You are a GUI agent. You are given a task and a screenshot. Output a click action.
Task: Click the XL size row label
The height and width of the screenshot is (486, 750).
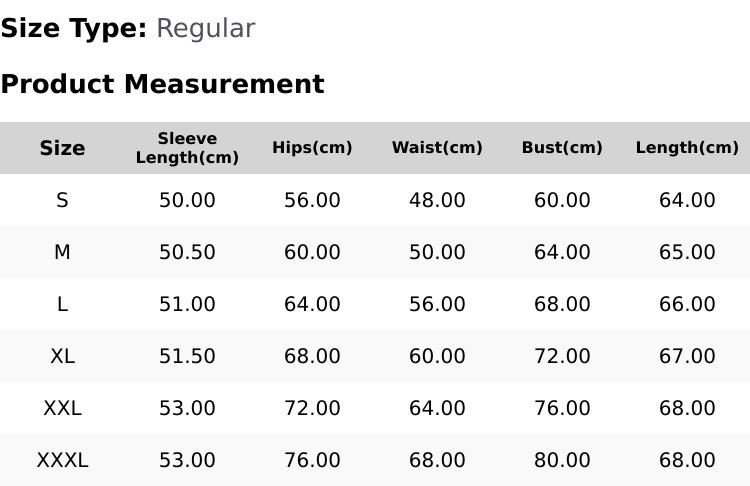62,356
